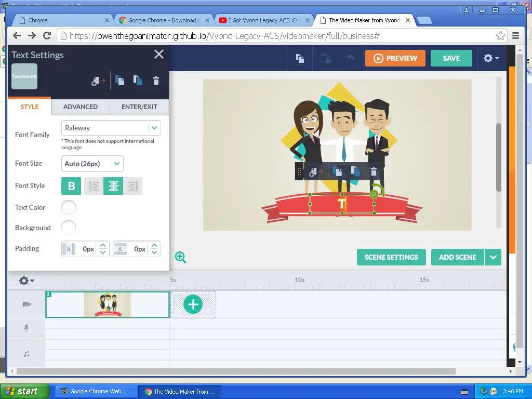Toggle bold font style
Screen dimensions: 532x399
click(71, 186)
